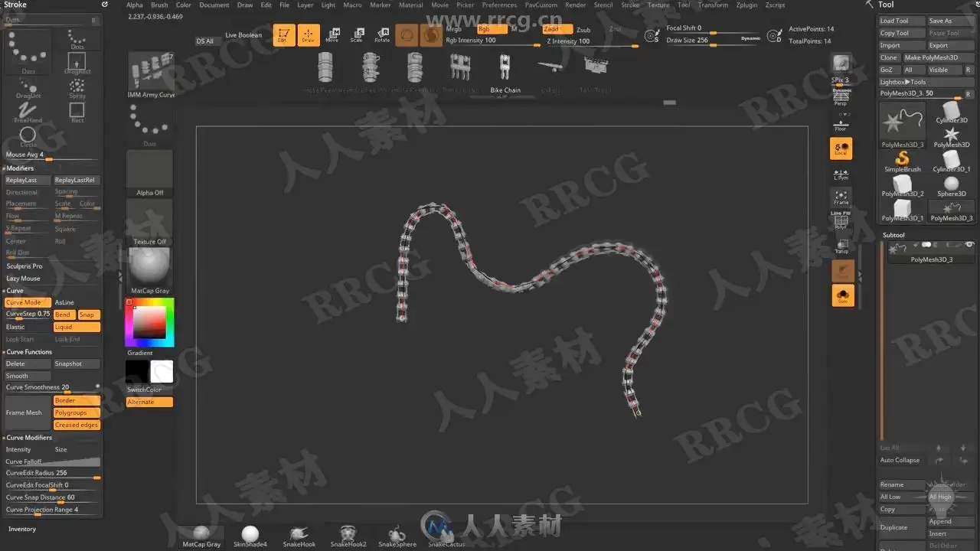Switch to the Rotate gizmo button
Image resolution: width=980 pixels, height=551 pixels.
381,35
